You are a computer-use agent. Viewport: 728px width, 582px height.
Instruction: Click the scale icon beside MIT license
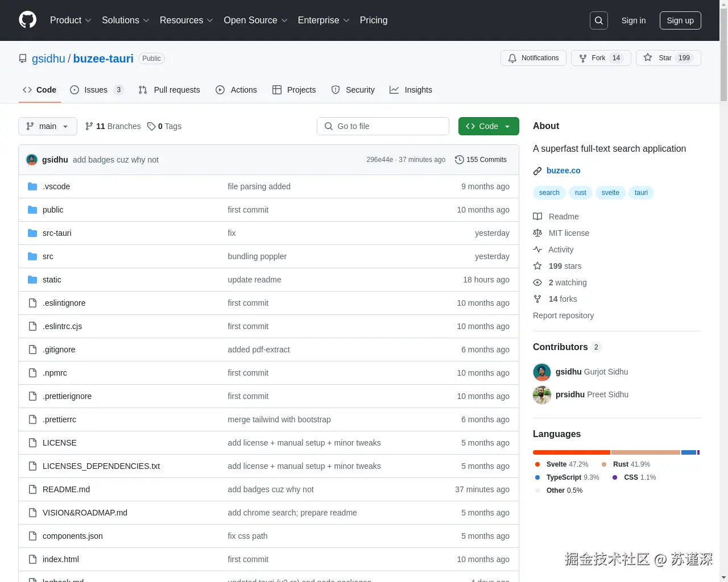tap(537, 233)
